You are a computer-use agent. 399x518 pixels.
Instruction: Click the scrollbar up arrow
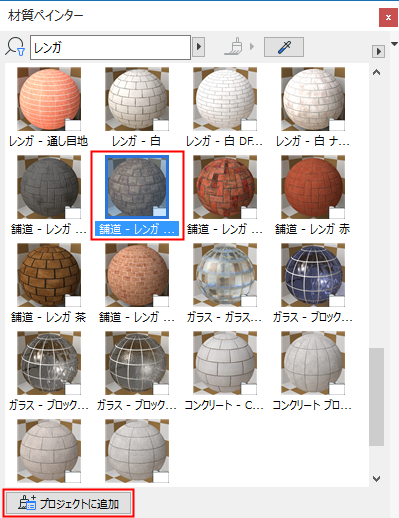[x=376, y=72]
